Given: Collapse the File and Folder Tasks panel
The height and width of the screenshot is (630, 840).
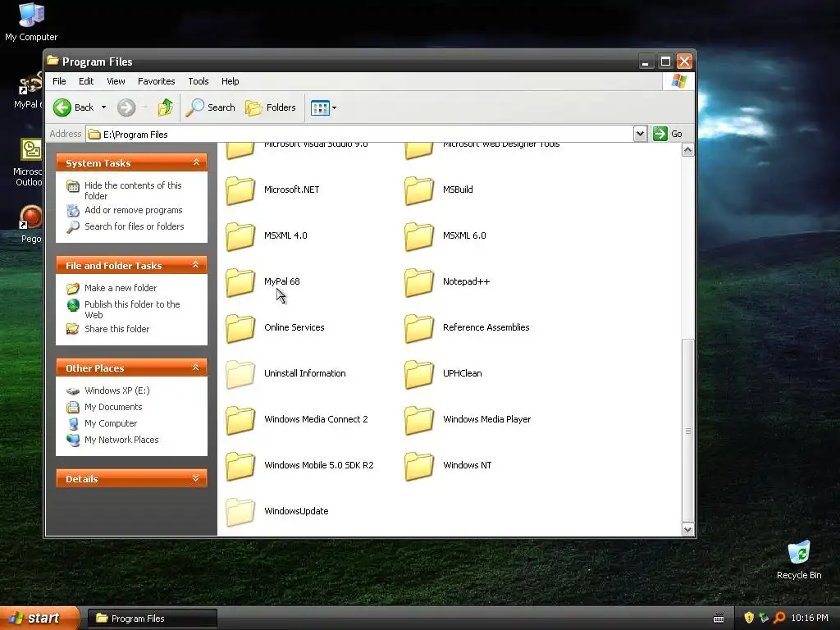Looking at the screenshot, I should pos(196,265).
